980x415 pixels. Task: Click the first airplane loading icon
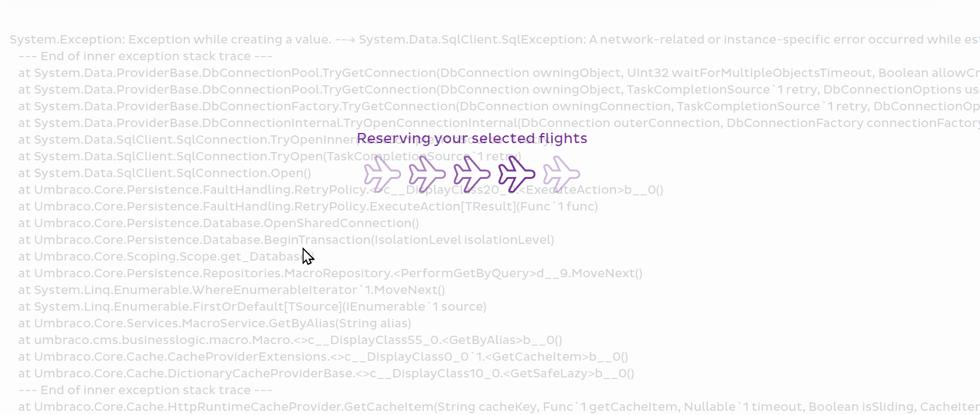383,174
